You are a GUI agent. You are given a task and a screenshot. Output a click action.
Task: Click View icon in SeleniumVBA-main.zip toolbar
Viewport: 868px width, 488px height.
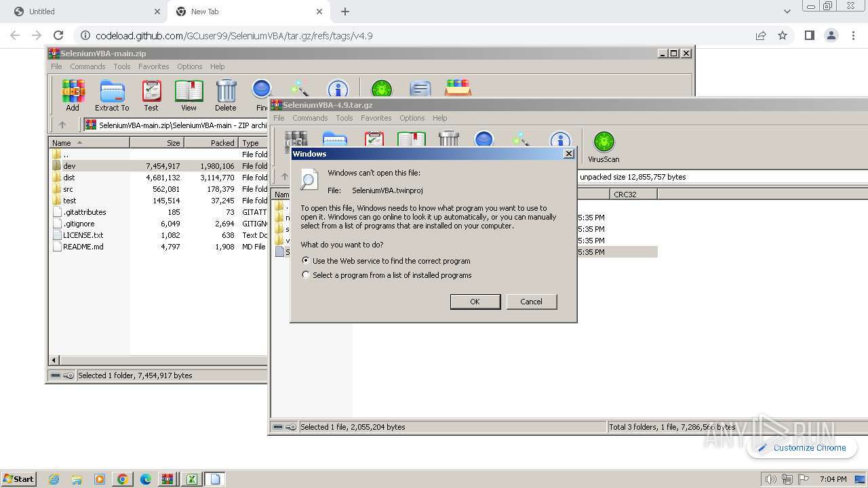click(189, 96)
